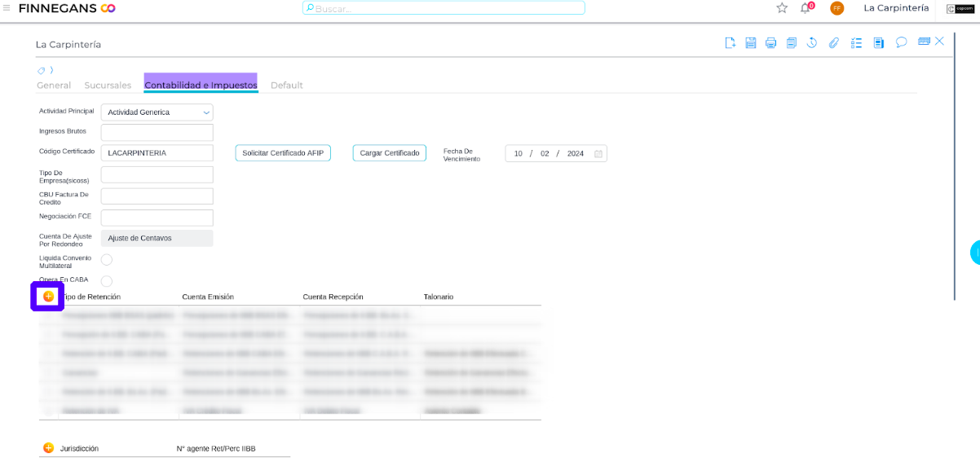Viewport: 980px width, 462px height.
Task: Click the Cuenta Emisión column header
Action: pyautogui.click(x=208, y=297)
